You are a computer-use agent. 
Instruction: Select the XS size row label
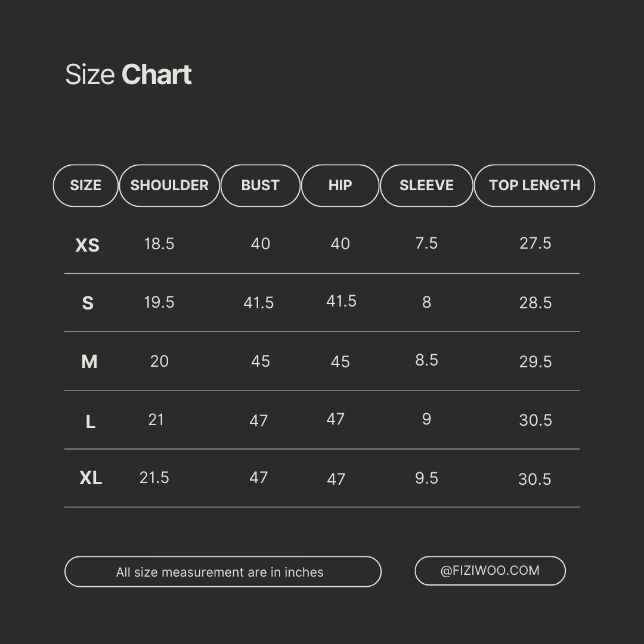(x=88, y=245)
